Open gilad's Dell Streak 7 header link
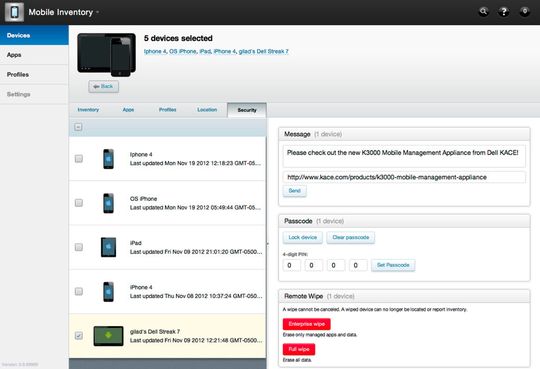 (263, 51)
